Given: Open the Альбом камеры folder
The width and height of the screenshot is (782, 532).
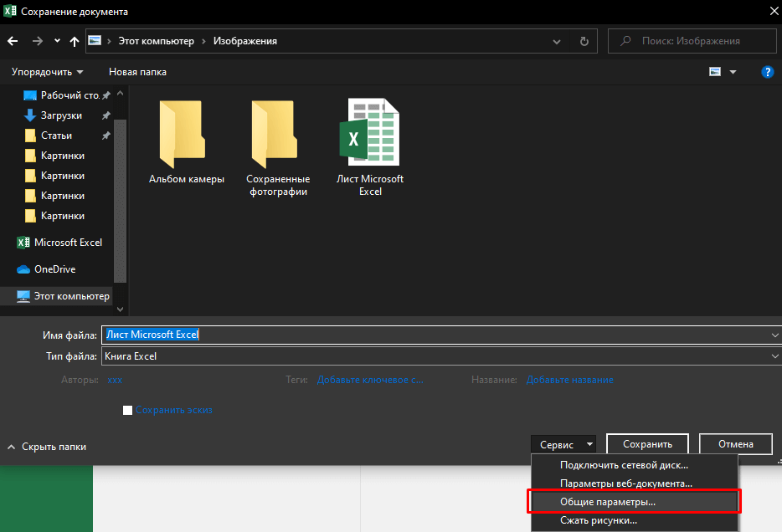Looking at the screenshot, I should [x=186, y=142].
